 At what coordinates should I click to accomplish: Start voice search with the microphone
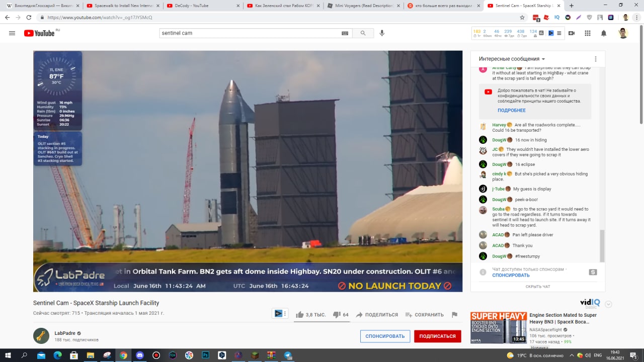pos(382,33)
